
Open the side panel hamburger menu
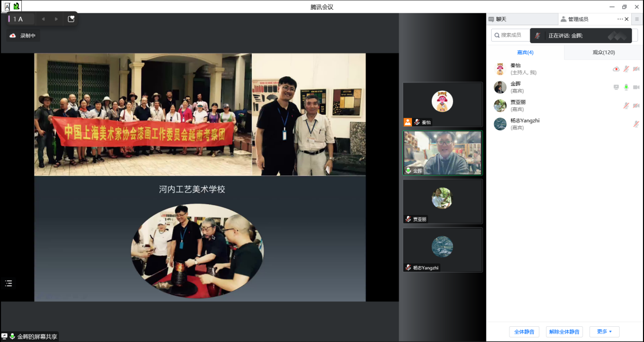(x=637, y=19)
